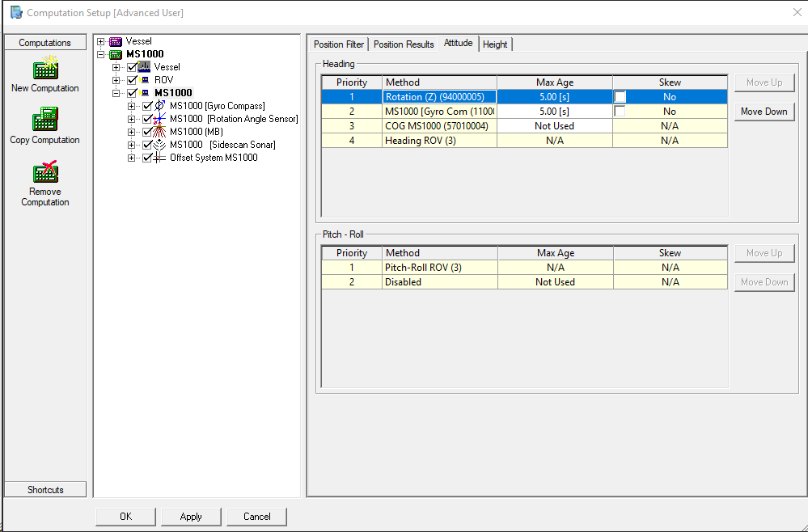Select the Offset System MS1000 icon
Image resolution: width=808 pixels, height=532 pixels.
160,158
